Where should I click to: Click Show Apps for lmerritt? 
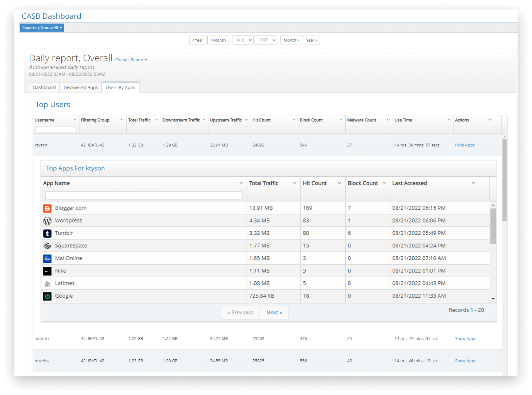pyautogui.click(x=465, y=339)
